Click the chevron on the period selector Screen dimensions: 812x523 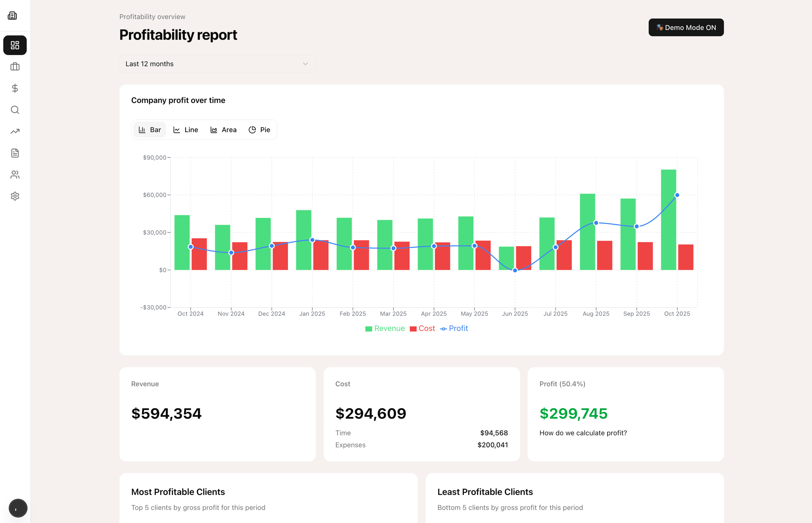pos(305,64)
